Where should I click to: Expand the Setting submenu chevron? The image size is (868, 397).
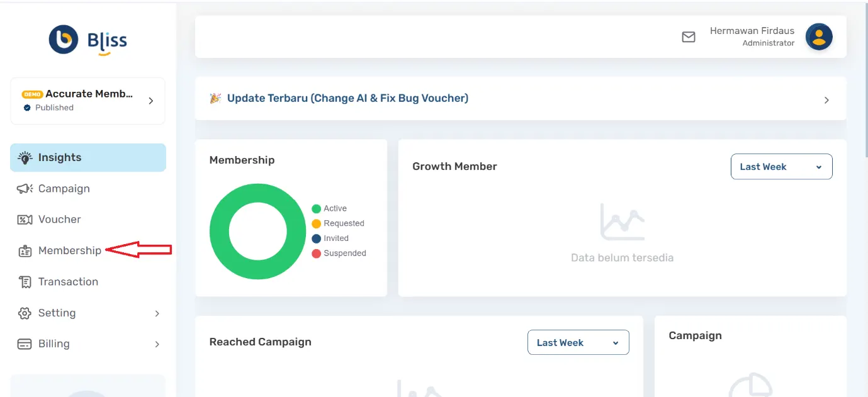157,313
